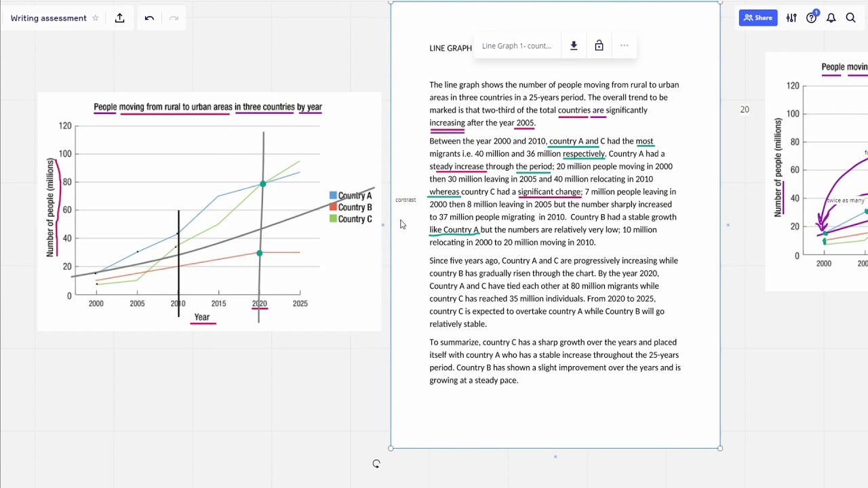868x488 pixels.
Task: Select the '20' text note right of the document
Action: click(x=745, y=110)
